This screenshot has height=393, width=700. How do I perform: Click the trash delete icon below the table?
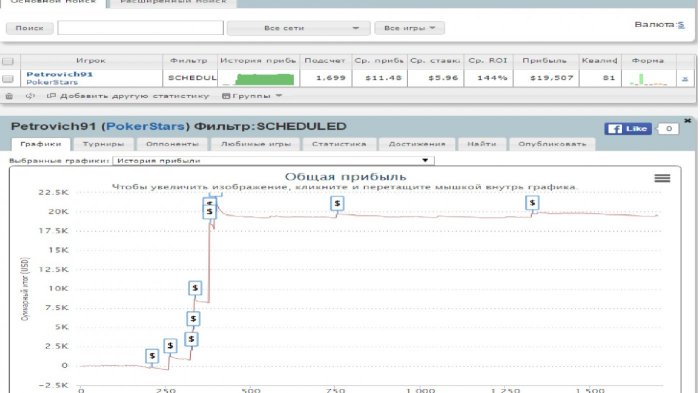(x=9, y=96)
